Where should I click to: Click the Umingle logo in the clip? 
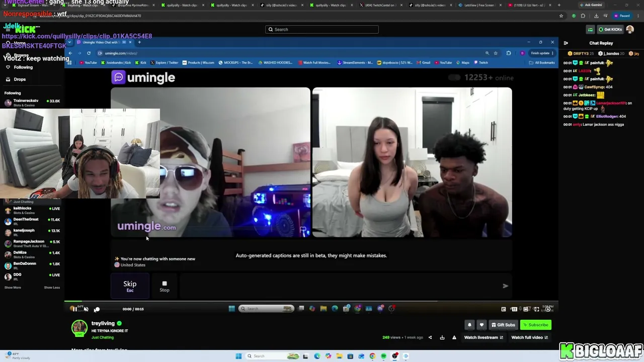(x=143, y=77)
